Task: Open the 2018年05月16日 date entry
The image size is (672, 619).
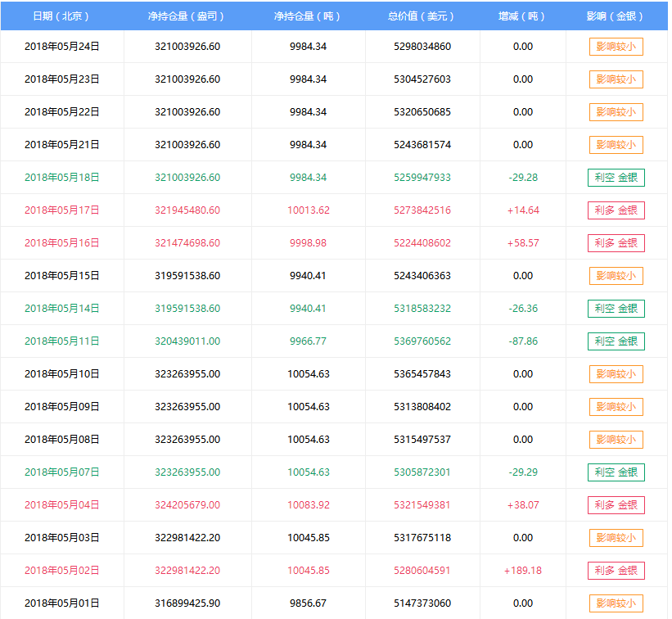Action: click(61, 243)
